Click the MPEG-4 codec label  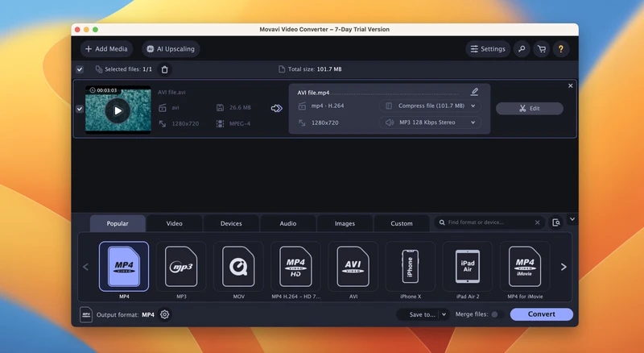click(240, 123)
